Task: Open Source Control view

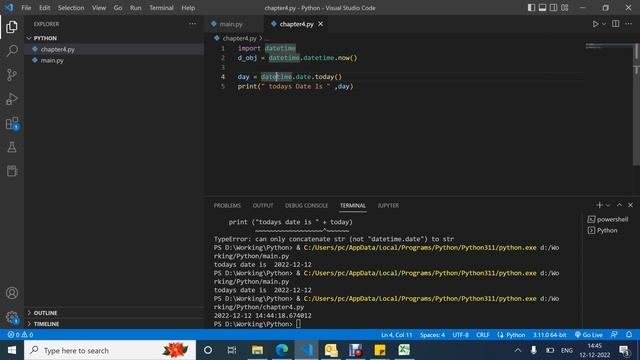Action: (x=12, y=75)
